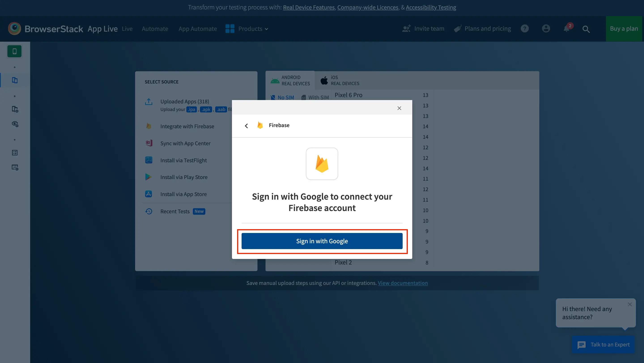Open Accessibility Testing banner link
644x363 pixels.
click(431, 7)
